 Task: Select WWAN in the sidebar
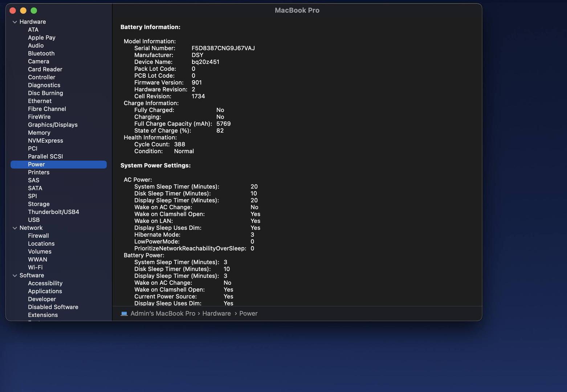click(37, 260)
